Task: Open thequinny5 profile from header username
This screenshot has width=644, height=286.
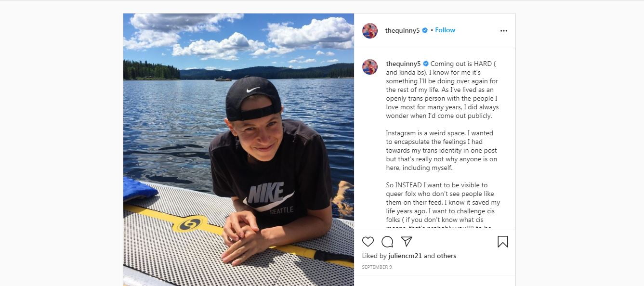Action: [x=402, y=30]
